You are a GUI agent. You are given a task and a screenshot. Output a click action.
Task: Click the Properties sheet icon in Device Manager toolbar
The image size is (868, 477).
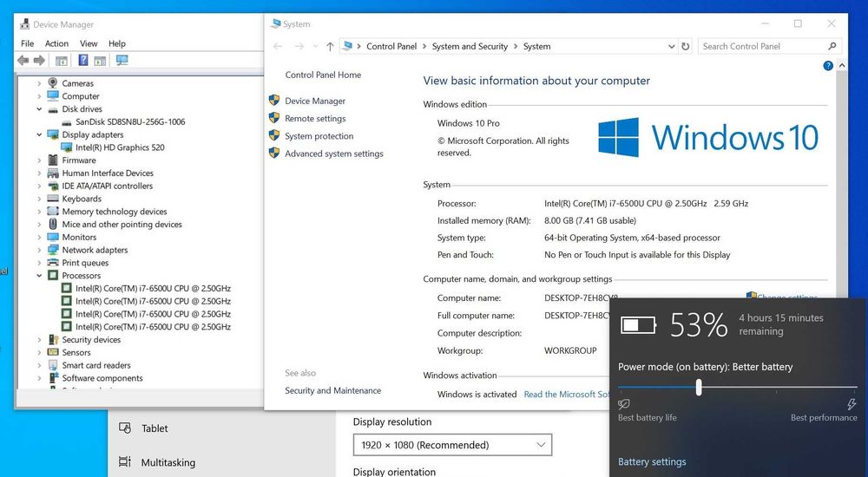tap(100, 61)
